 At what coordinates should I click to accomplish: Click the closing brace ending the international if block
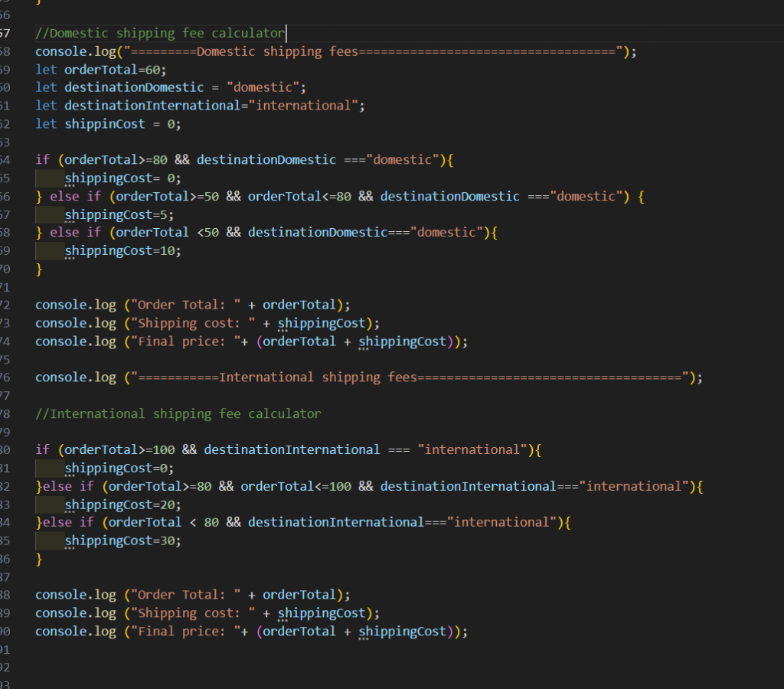click(x=39, y=559)
